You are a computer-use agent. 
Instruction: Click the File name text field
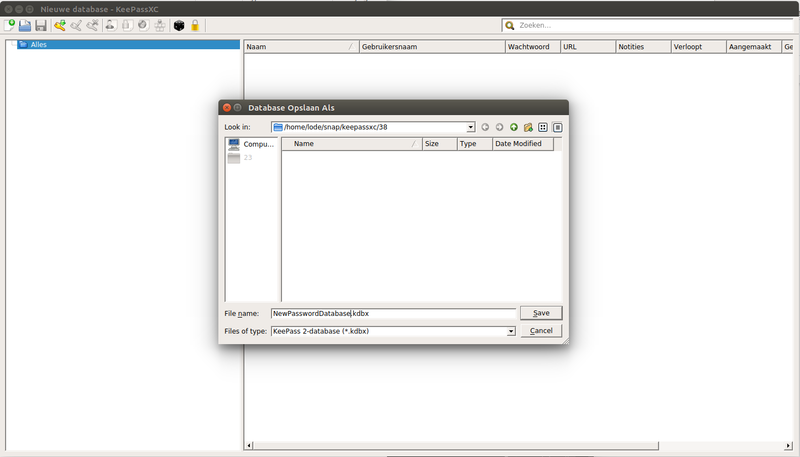[392, 313]
